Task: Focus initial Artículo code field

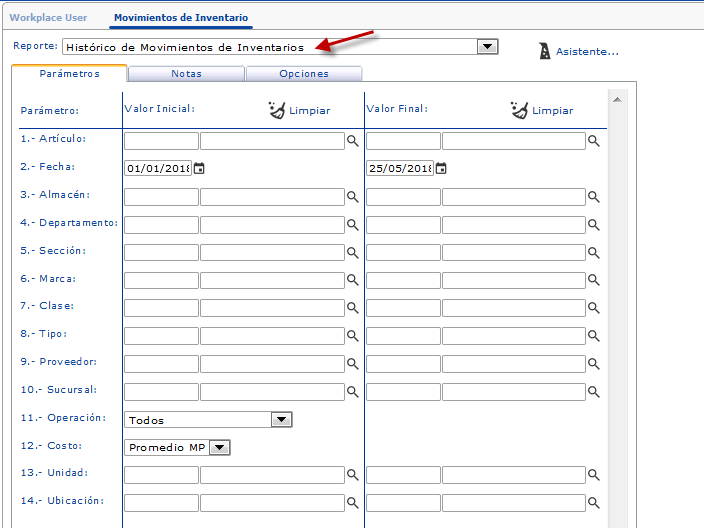Action: [x=161, y=141]
